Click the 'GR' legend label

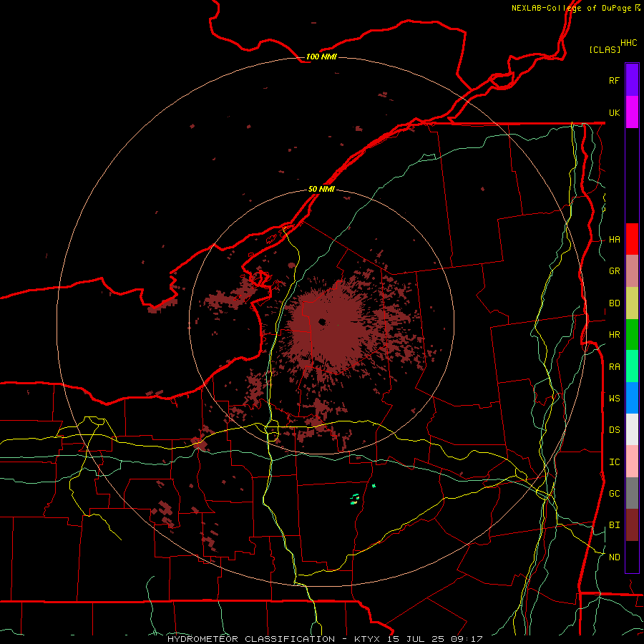pyautogui.click(x=614, y=271)
